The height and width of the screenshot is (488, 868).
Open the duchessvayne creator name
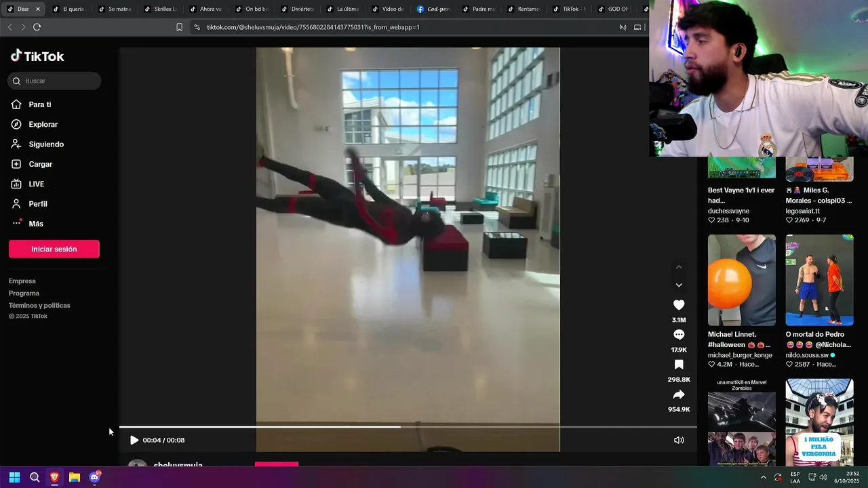pyautogui.click(x=728, y=211)
